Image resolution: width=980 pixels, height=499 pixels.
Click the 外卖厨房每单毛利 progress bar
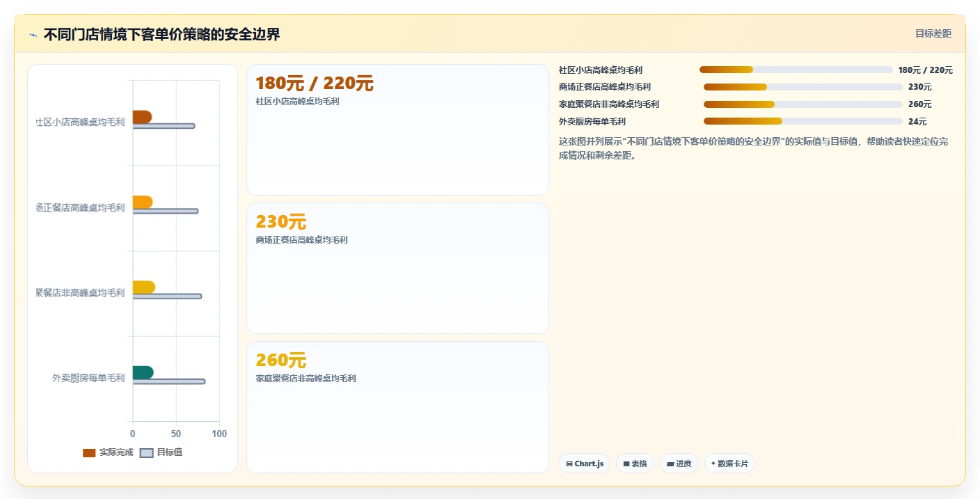(803, 121)
